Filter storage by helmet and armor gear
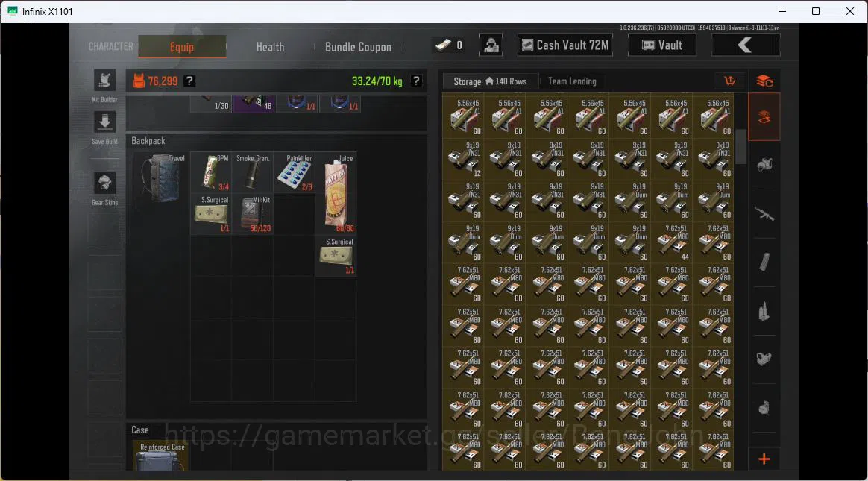This screenshot has height=481, width=868. point(764,164)
